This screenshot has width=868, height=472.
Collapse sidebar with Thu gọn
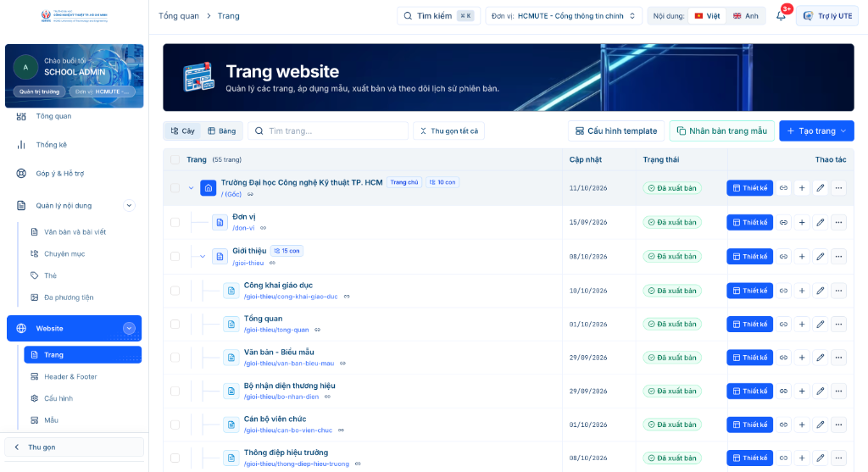(x=75, y=447)
